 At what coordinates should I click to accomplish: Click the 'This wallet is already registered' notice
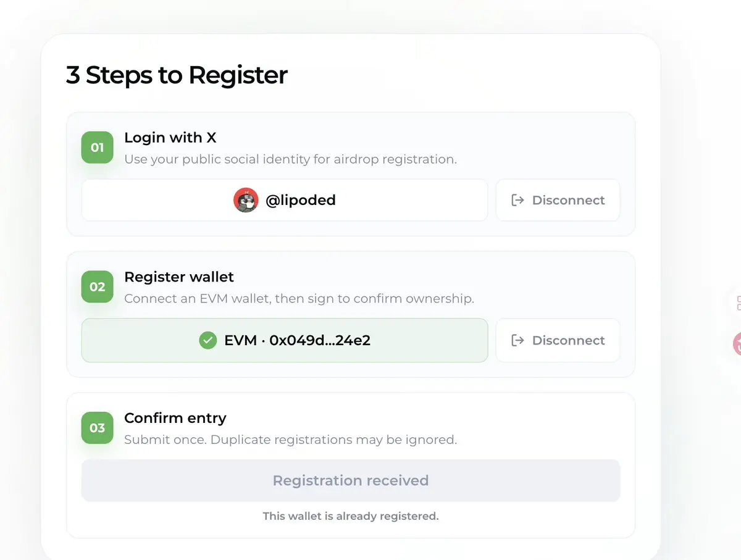[351, 516]
